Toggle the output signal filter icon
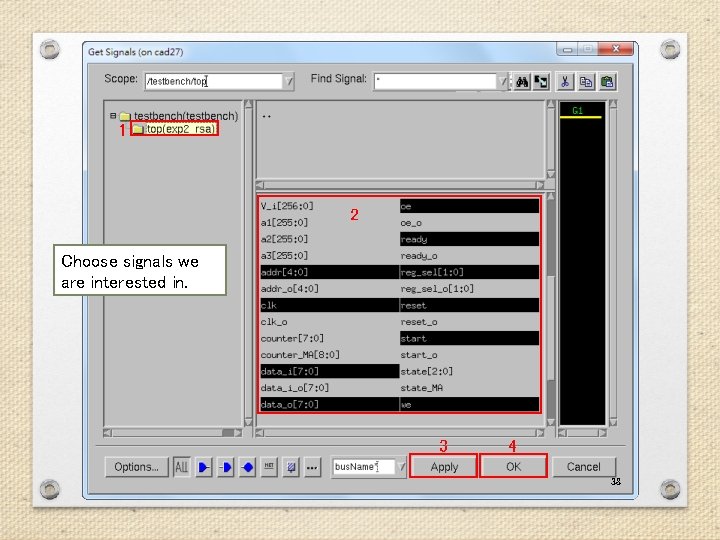 (x=225, y=467)
